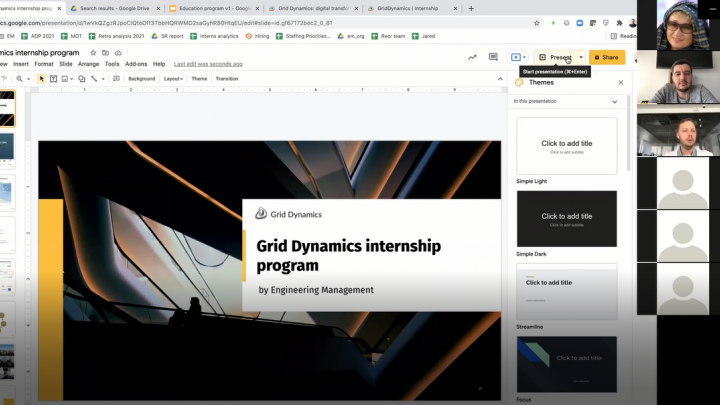Select the Streamline theme
720x405 pixels.
pos(567,292)
